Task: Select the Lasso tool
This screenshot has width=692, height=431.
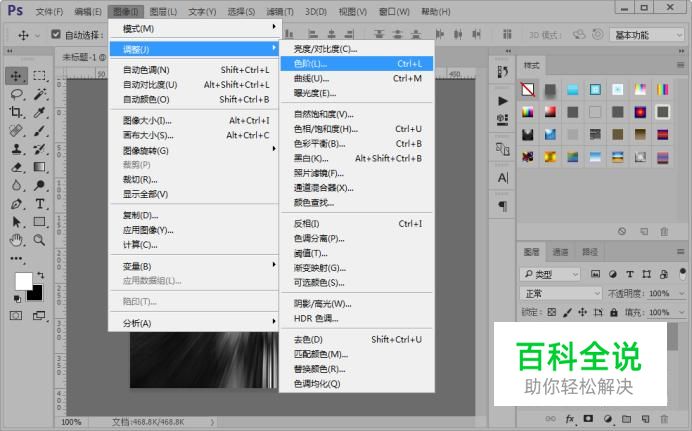Action: (x=16, y=94)
